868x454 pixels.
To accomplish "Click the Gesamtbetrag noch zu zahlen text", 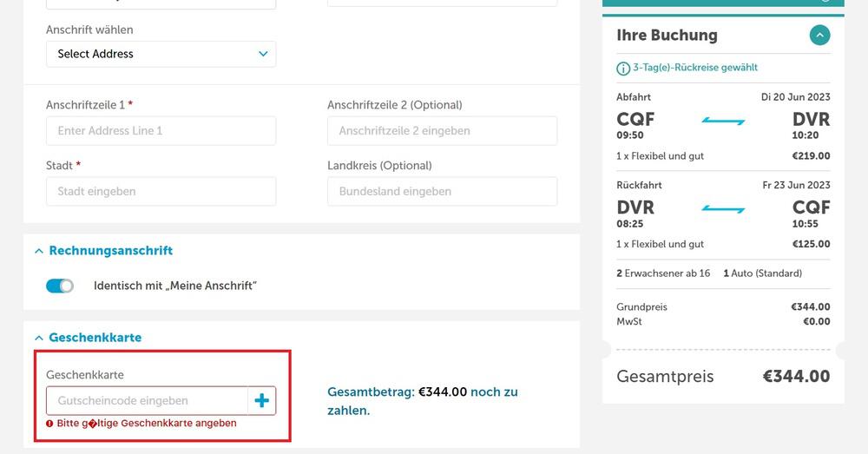I will (x=423, y=401).
